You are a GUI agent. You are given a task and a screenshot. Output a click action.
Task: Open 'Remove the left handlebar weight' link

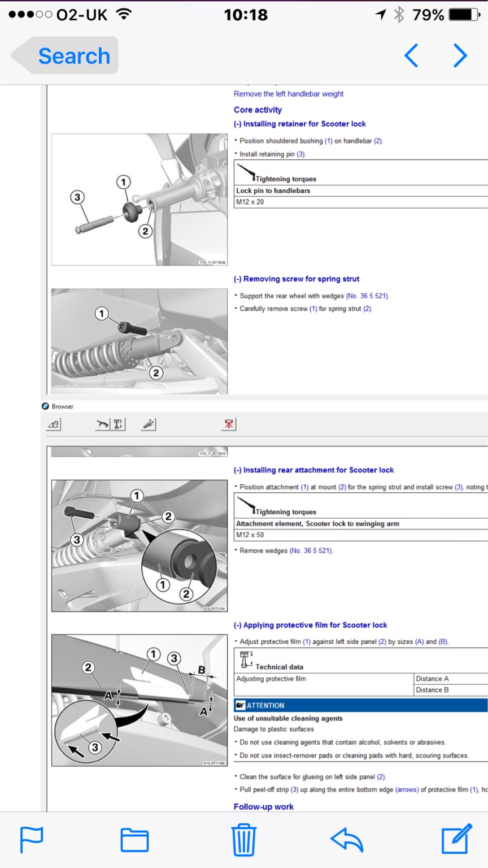coord(289,94)
